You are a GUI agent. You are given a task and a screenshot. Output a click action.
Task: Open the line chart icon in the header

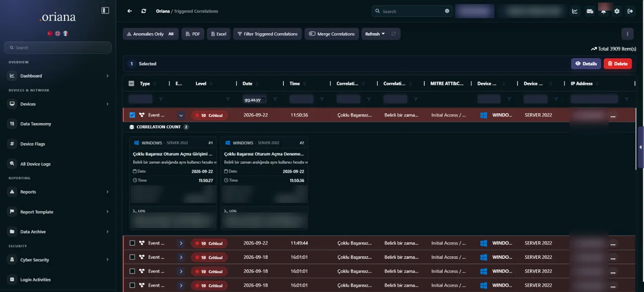tap(575, 11)
